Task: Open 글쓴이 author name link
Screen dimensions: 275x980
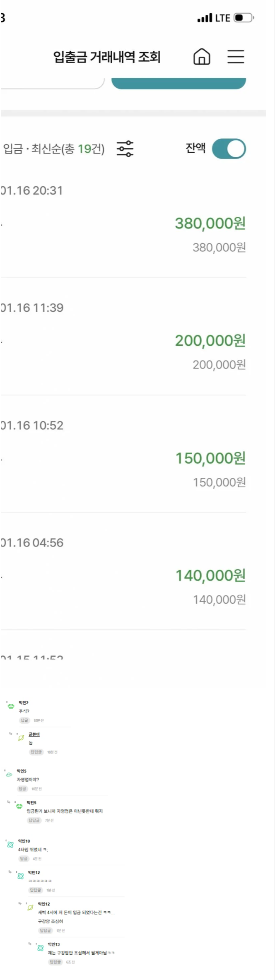Action: click(34, 734)
